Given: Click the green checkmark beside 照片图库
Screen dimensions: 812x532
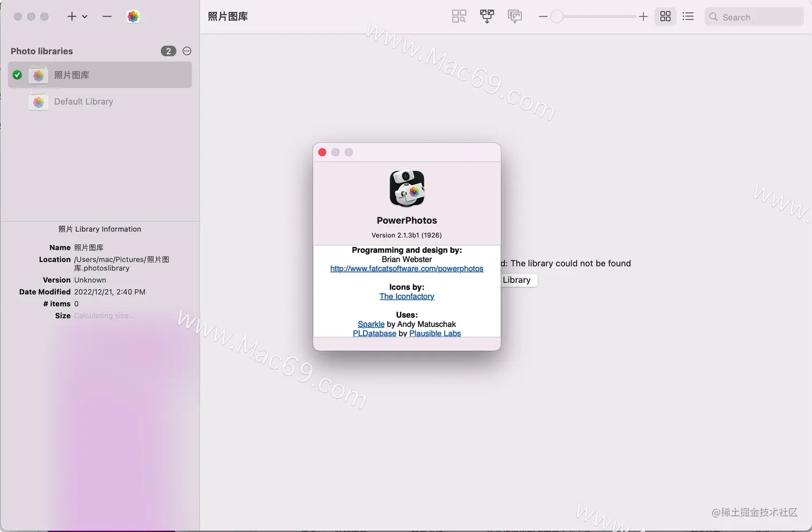Looking at the screenshot, I should point(17,75).
